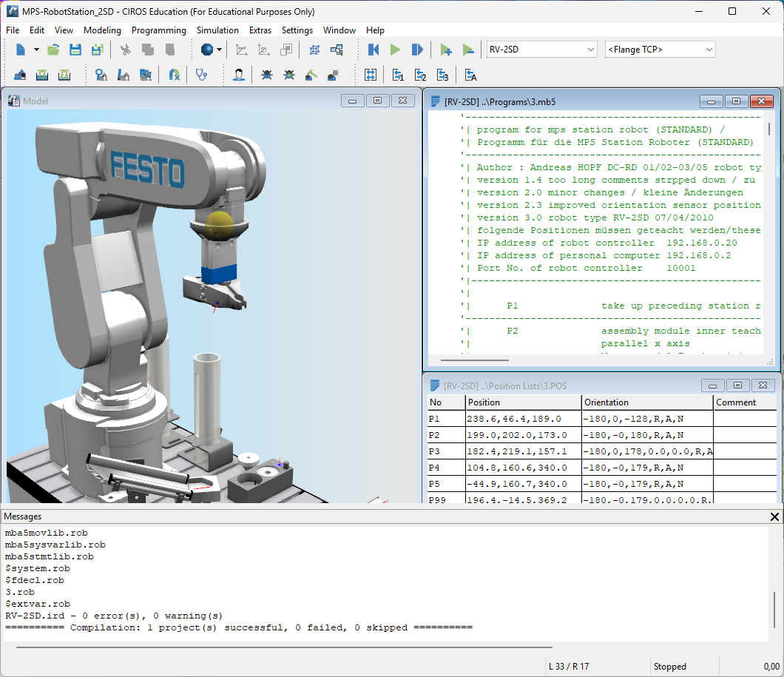Open the Edit menu
Image resolution: width=784 pixels, height=677 pixels.
click(x=36, y=30)
